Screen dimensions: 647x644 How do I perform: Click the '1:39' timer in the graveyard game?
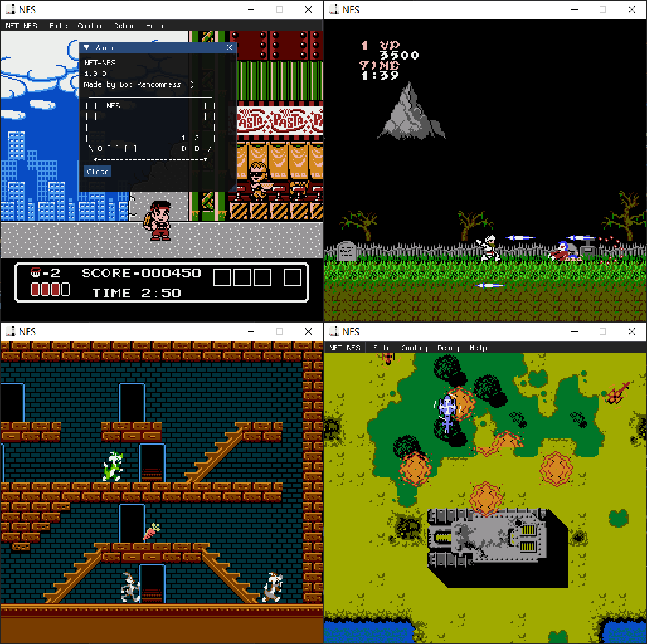(380, 75)
